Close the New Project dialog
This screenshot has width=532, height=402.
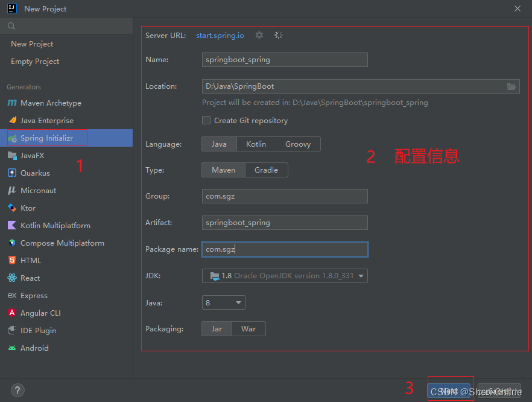pos(518,8)
